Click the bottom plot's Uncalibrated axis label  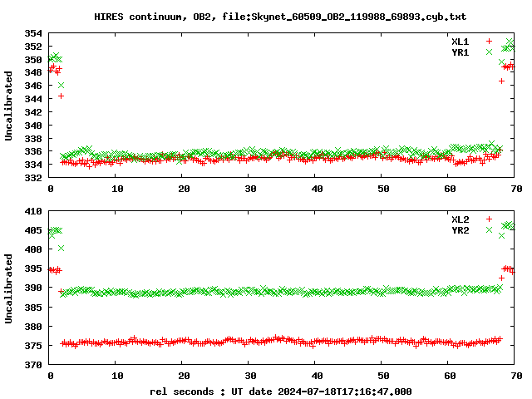click(x=8, y=288)
